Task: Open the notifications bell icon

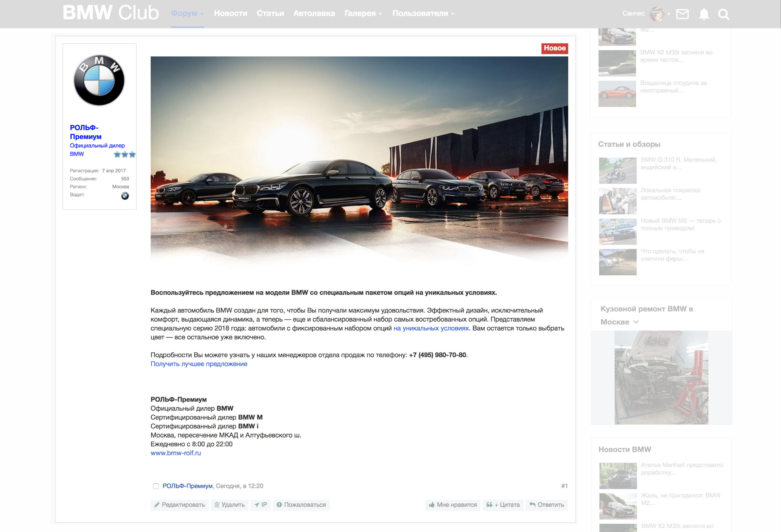Action: pyautogui.click(x=704, y=14)
